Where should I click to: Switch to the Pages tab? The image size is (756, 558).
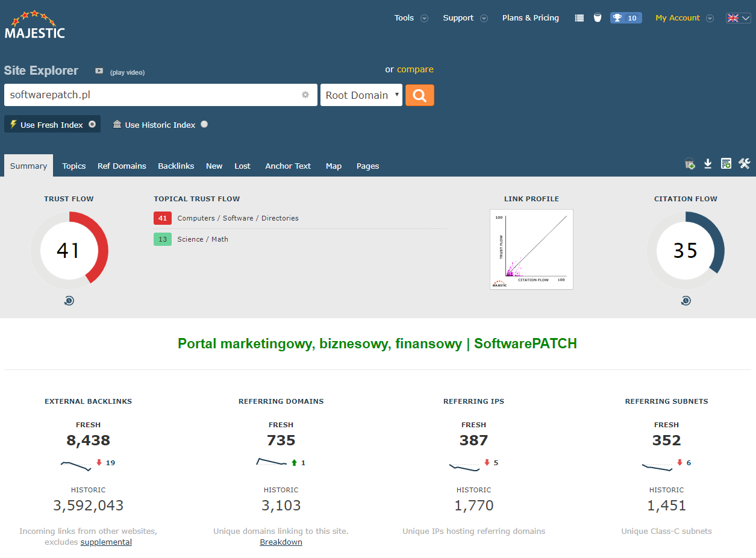pyautogui.click(x=367, y=166)
